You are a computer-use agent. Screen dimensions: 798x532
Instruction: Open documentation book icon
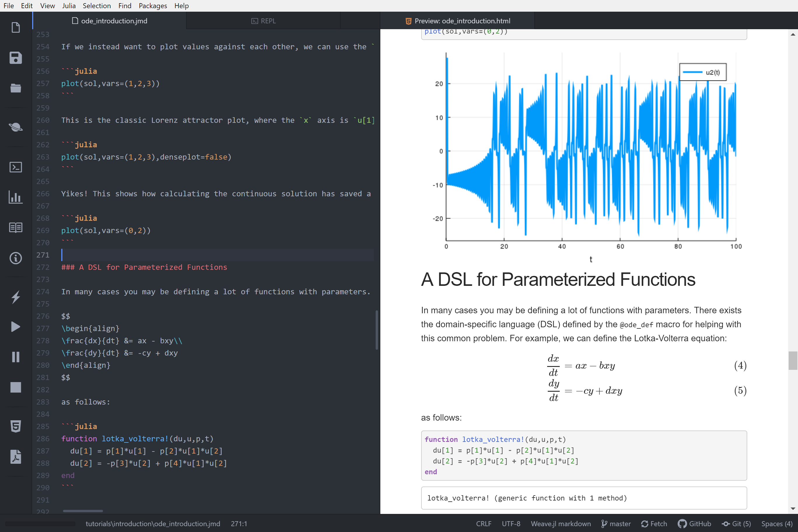16,227
